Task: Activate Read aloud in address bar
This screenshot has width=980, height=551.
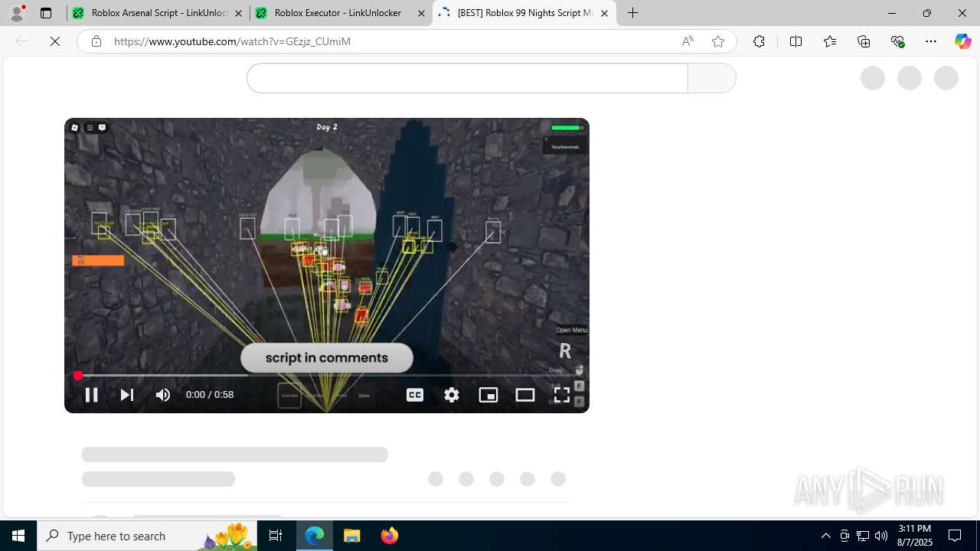Action: point(688,41)
